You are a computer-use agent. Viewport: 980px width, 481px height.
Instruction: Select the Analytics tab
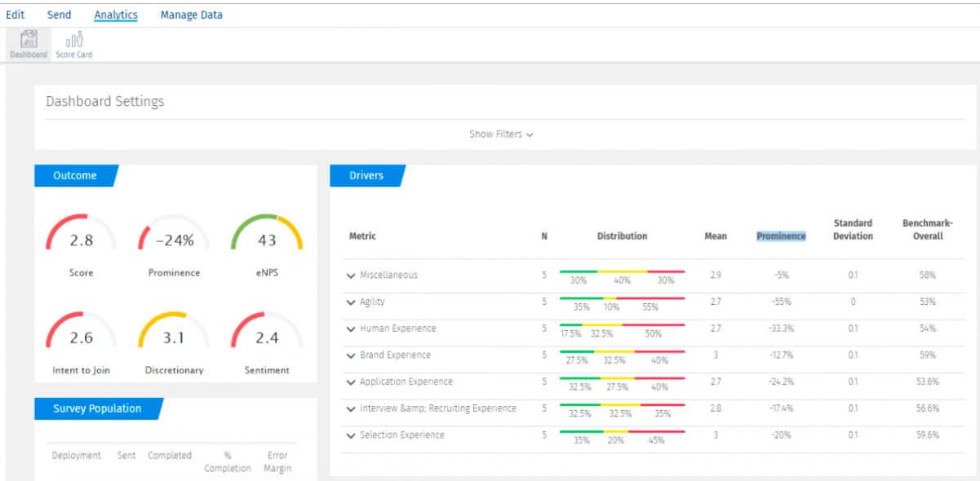click(x=116, y=15)
